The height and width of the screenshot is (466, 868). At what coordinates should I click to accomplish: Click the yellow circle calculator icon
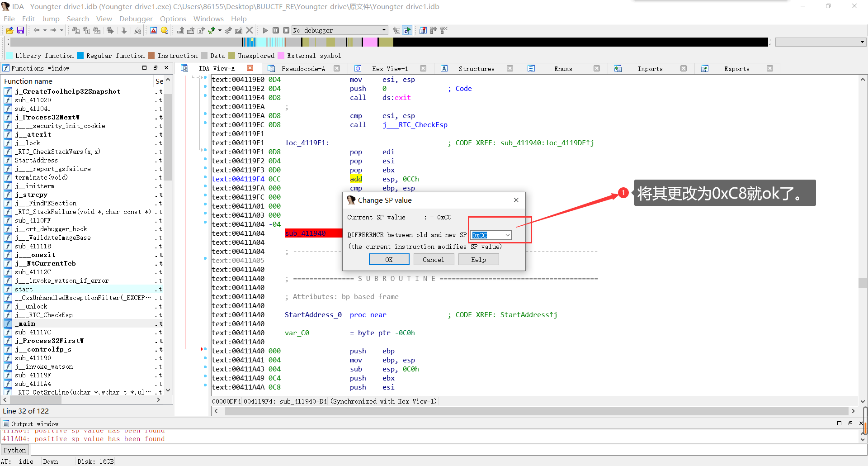pos(164,30)
